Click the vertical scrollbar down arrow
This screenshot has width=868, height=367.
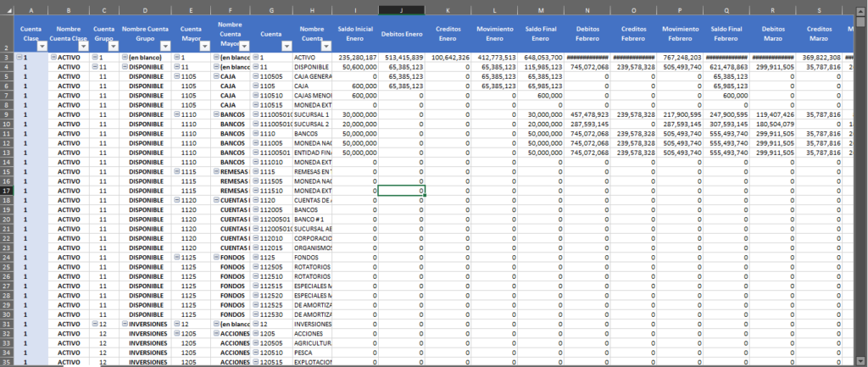click(x=860, y=361)
